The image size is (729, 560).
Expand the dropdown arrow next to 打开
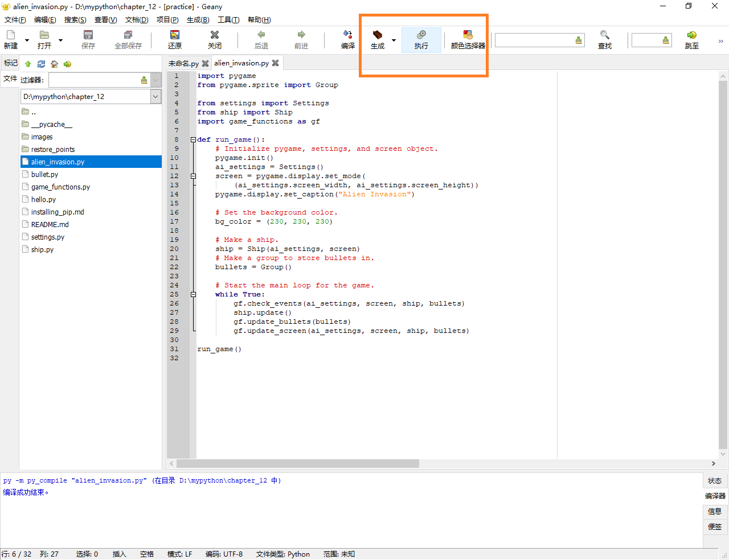[x=60, y=40]
